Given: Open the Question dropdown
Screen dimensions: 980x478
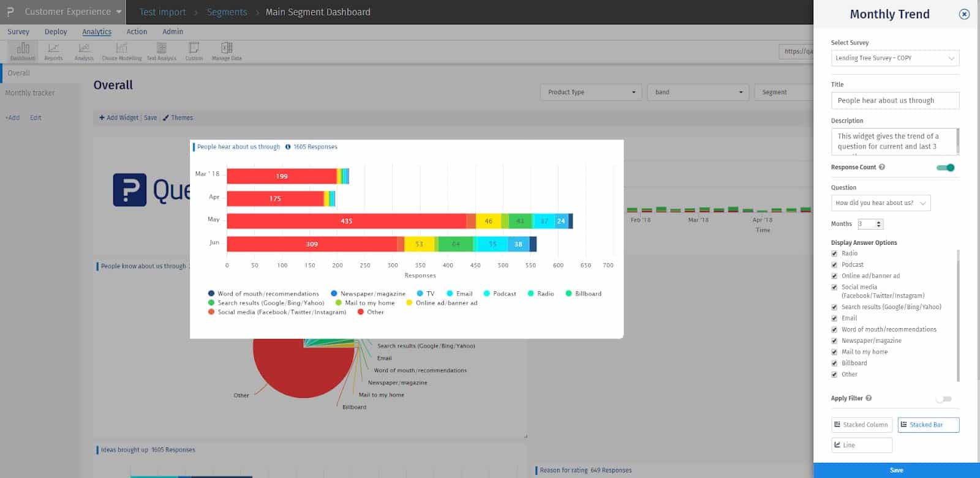Looking at the screenshot, I should pyautogui.click(x=881, y=203).
